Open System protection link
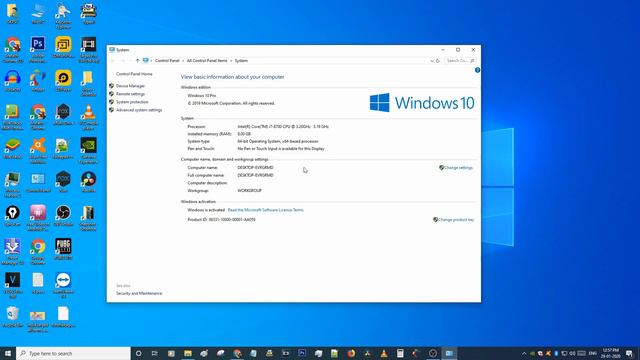 (132, 102)
